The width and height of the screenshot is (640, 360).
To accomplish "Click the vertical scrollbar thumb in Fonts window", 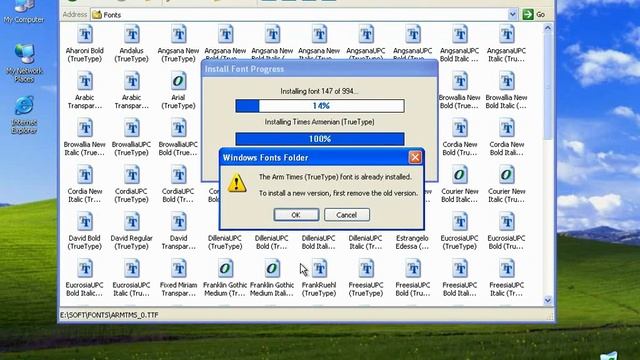I will pos(548,87).
